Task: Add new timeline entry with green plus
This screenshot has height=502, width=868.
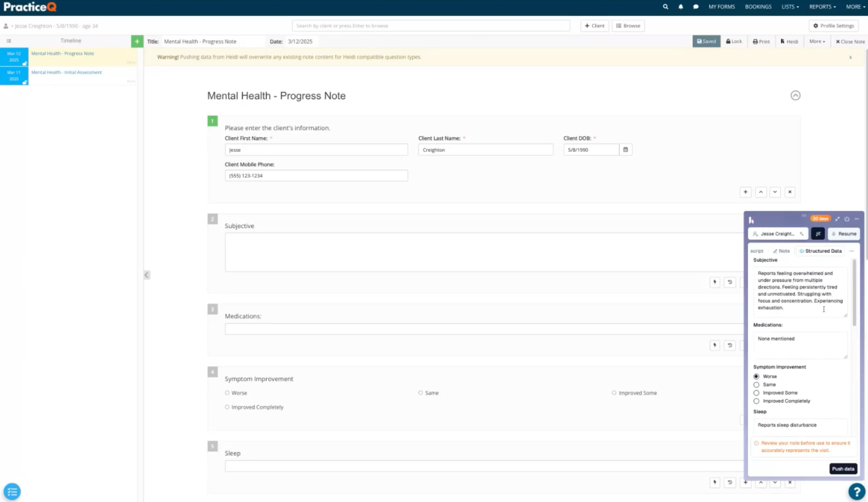Action: tap(137, 41)
